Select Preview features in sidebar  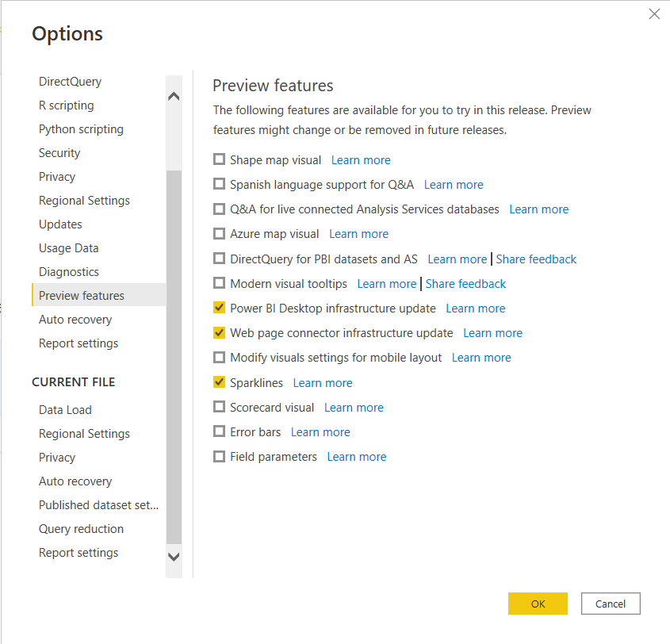coord(98,295)
